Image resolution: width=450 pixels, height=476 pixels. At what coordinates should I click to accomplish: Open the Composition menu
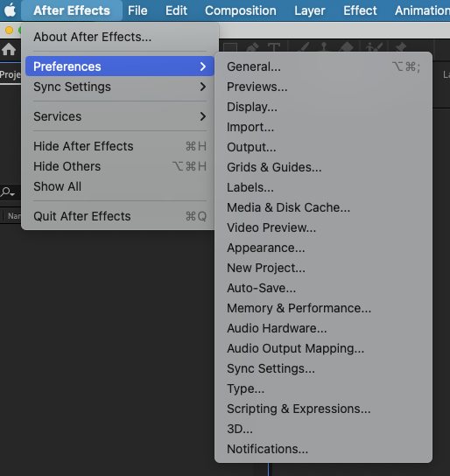coord(241,10)
